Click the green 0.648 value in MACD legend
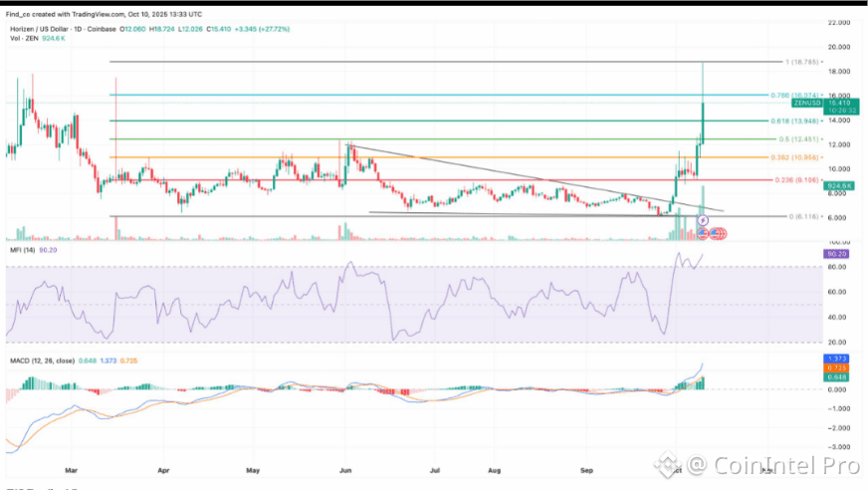This screenshot has height=490, width=868. 88,361
